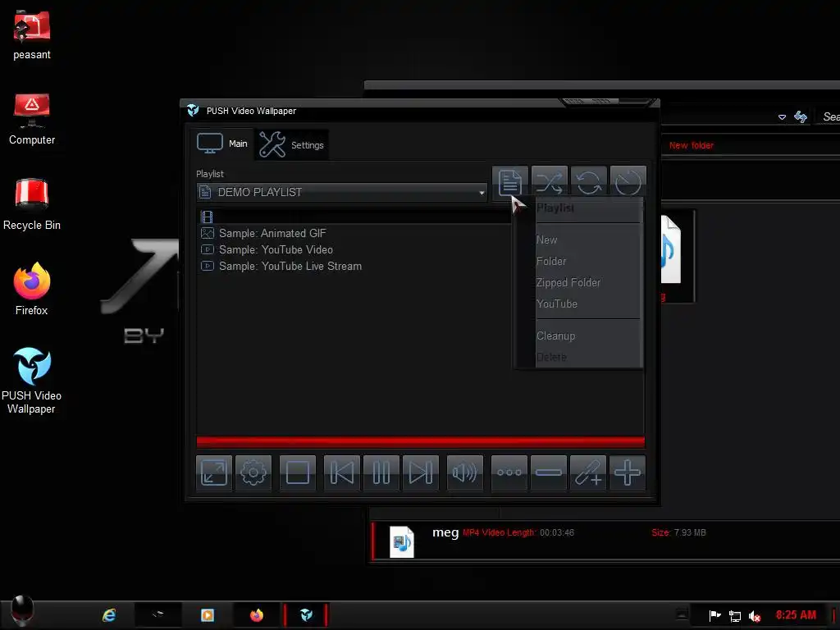The width and height of the screenshot is (840, 630).
Task: Skip to previous video
Action: coord(342,473)
